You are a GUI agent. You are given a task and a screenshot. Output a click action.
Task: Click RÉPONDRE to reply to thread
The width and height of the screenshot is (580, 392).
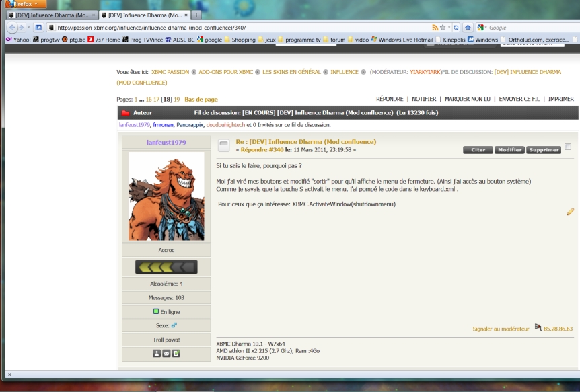[x=390, y=99]
